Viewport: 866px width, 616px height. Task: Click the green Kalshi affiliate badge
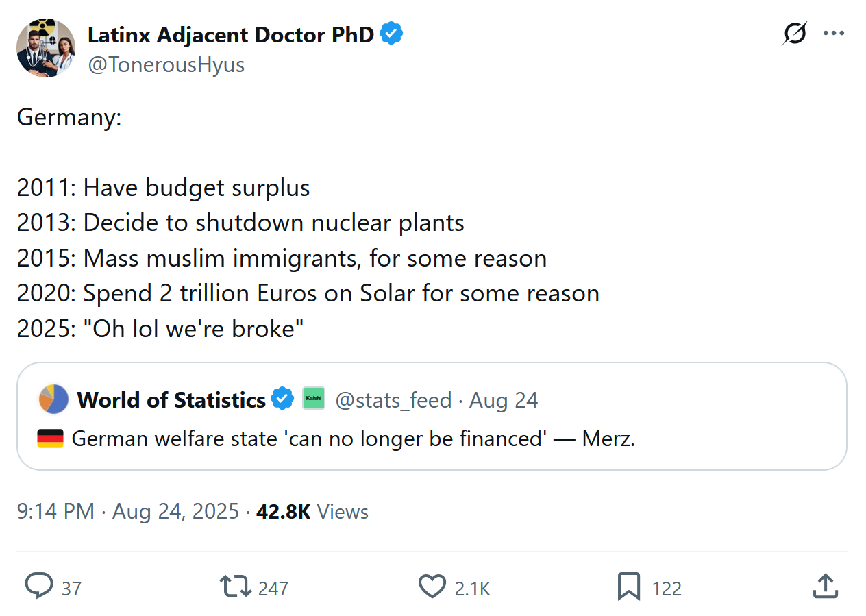(314, 399)
